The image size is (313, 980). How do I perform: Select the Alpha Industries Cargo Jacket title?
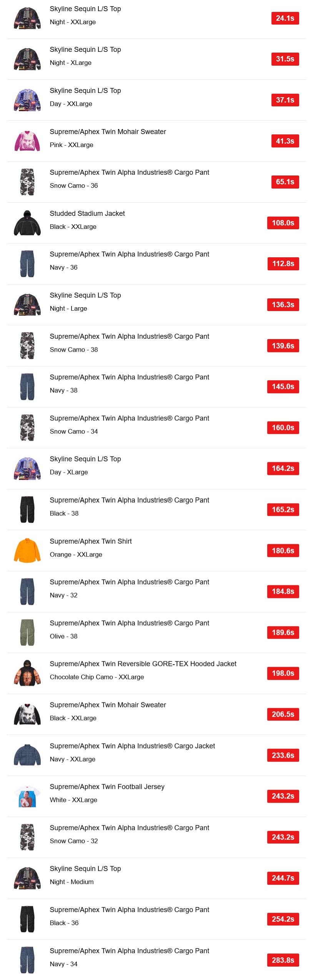[x=132, y=746]
